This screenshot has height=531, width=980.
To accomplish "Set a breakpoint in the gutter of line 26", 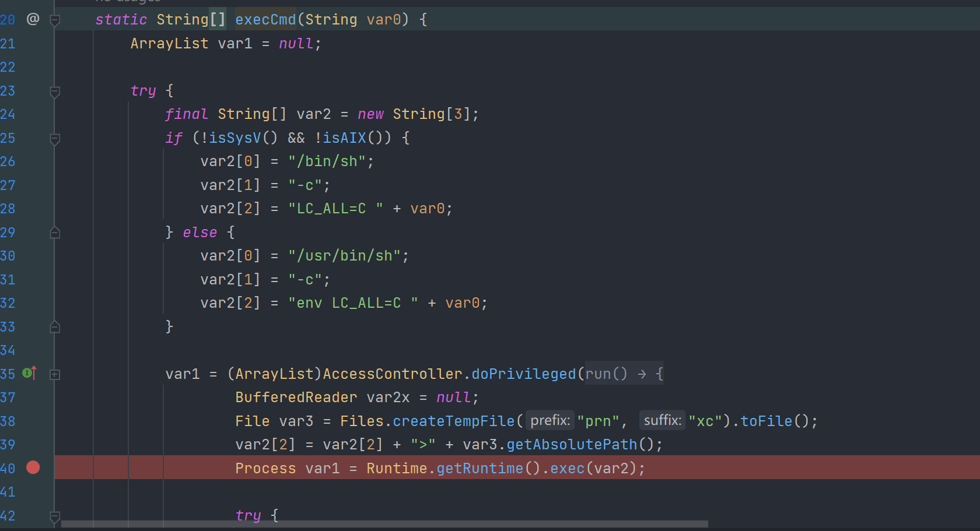I will (33, 161).
